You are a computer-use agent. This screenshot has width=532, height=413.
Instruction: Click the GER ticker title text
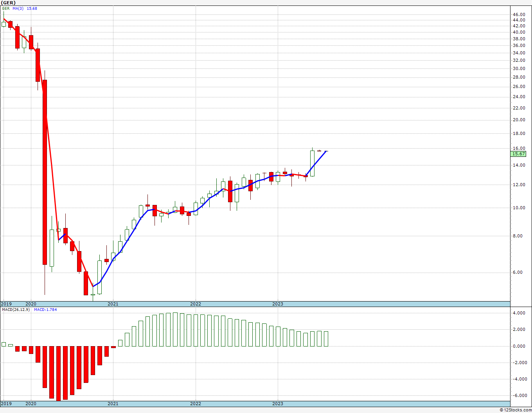[8, 3]
